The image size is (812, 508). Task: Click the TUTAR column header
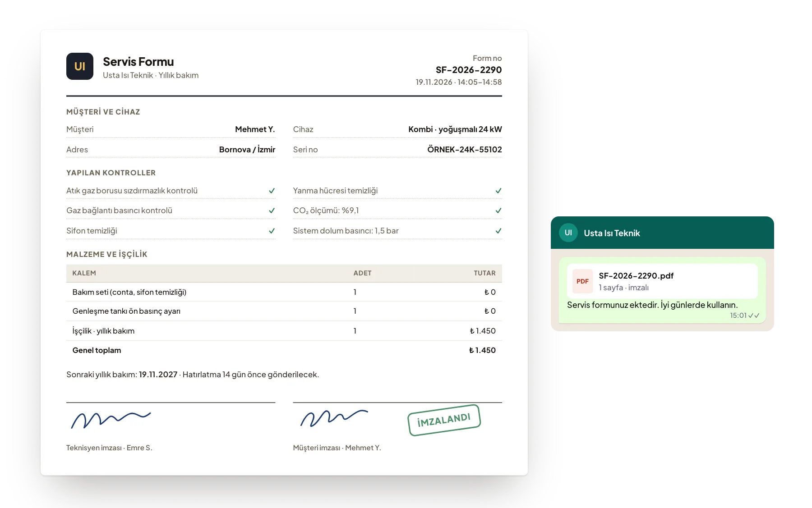(x=484, y=273)
